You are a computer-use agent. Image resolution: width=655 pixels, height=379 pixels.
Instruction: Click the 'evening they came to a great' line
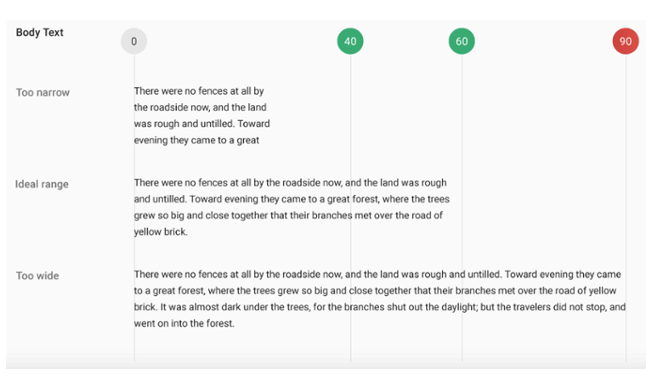coord(196,140)
